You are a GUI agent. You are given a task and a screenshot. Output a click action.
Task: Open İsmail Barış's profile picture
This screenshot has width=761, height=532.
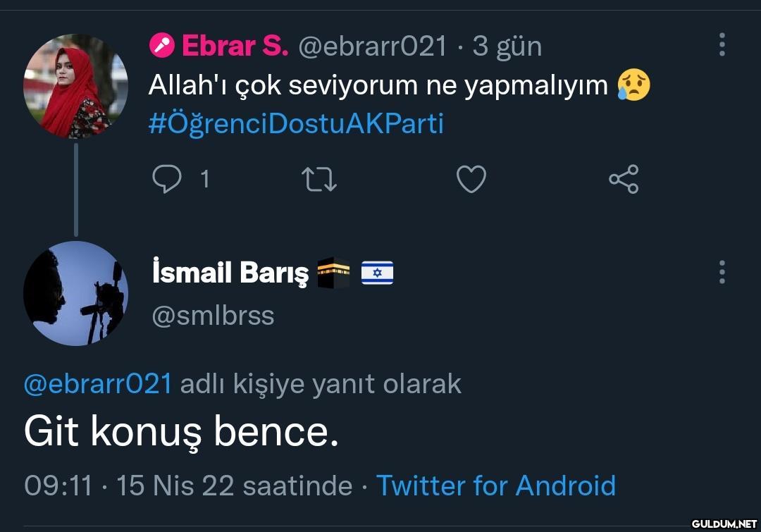pos(75,293)
